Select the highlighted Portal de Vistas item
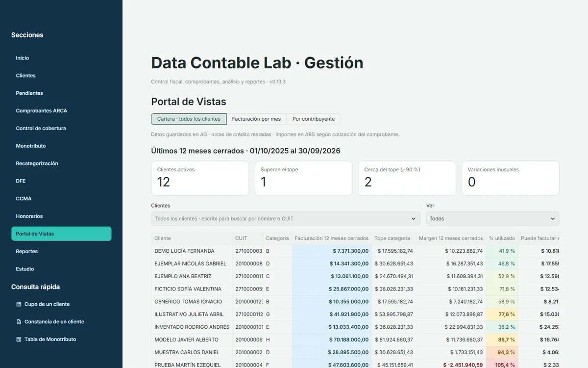 [x=61, y=234]
